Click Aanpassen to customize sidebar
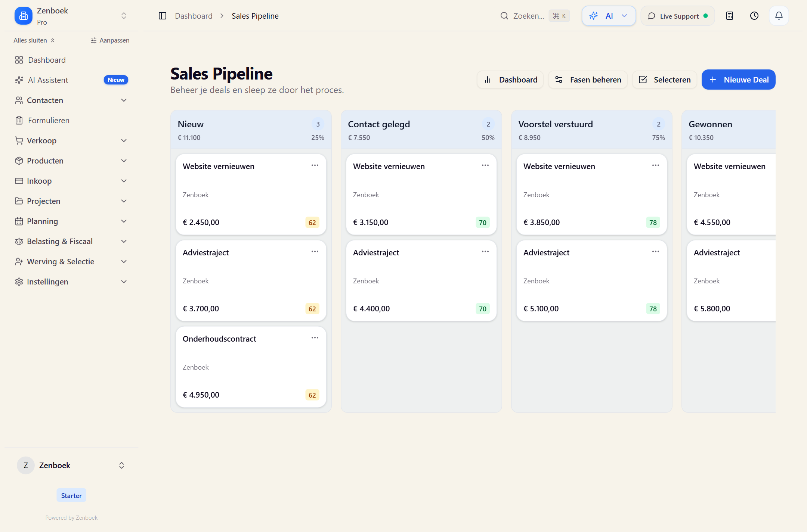This screenshot has width=807, height=532. (x=110, y=40)
